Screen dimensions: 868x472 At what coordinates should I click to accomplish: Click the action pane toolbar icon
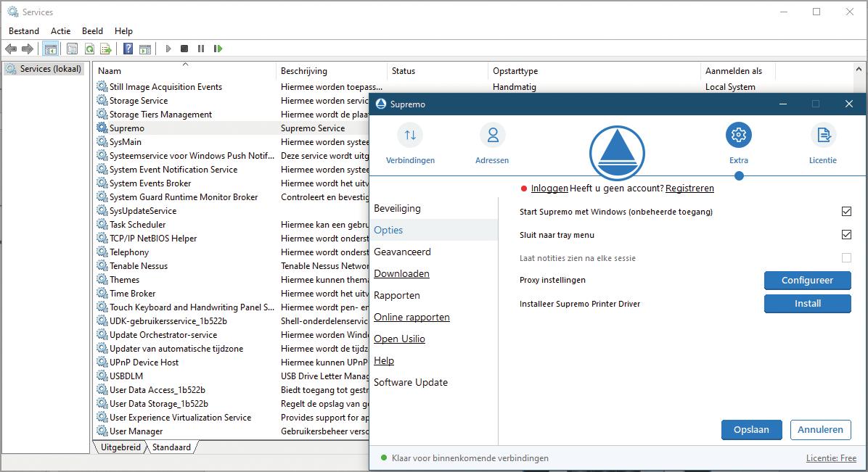145,49
